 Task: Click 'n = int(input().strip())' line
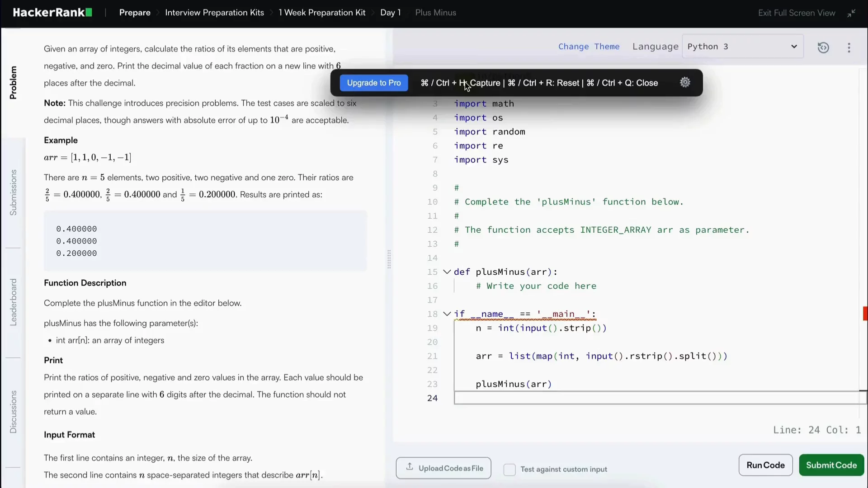541,328
